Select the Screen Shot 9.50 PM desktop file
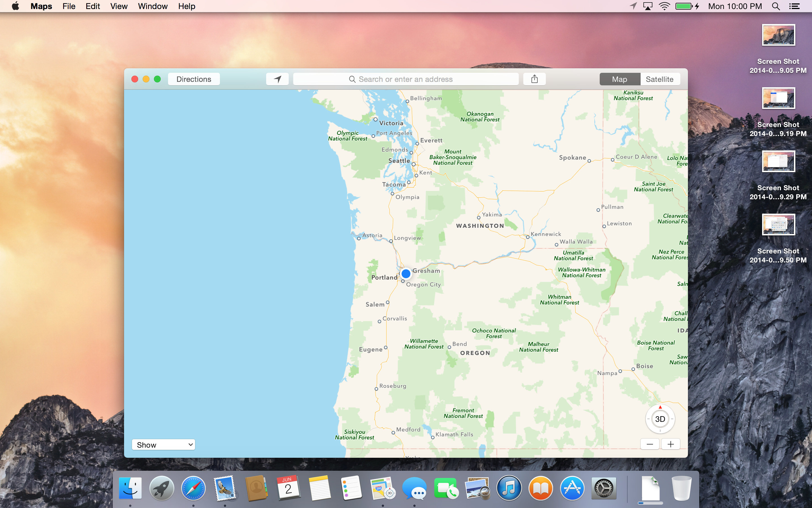 tap(778, 238)
